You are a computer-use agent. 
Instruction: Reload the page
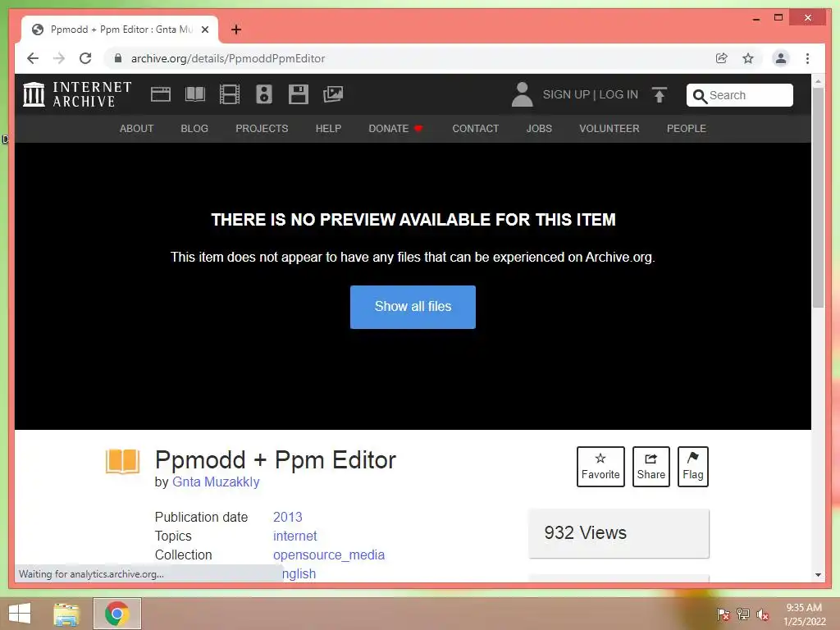pyautogui.click(x=85, y=58)
